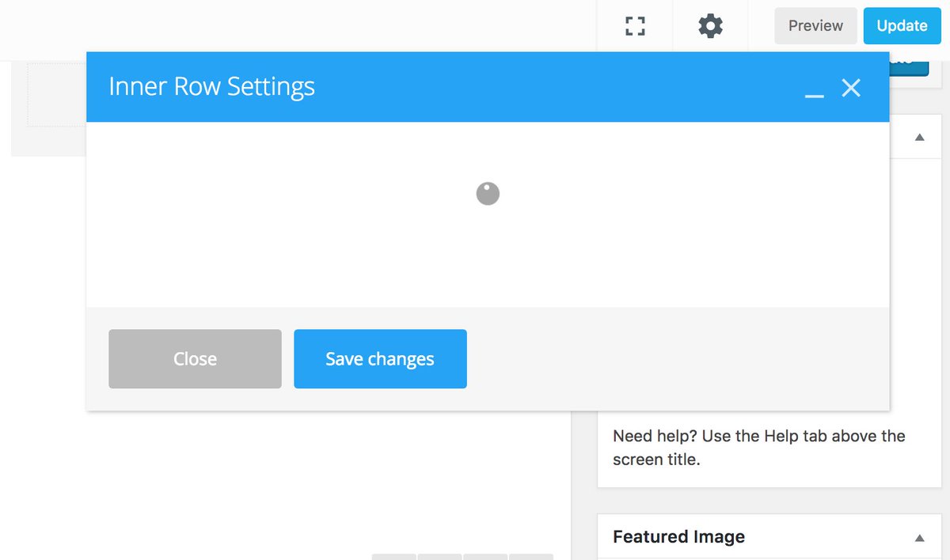Collapse the sidebar panel above the help text
This screenshot has height=560, width=950.
click(x=919, y=137)
